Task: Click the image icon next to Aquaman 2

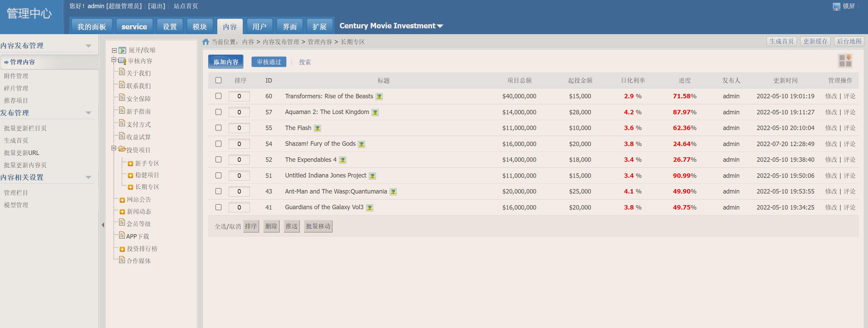Action: 375,112
